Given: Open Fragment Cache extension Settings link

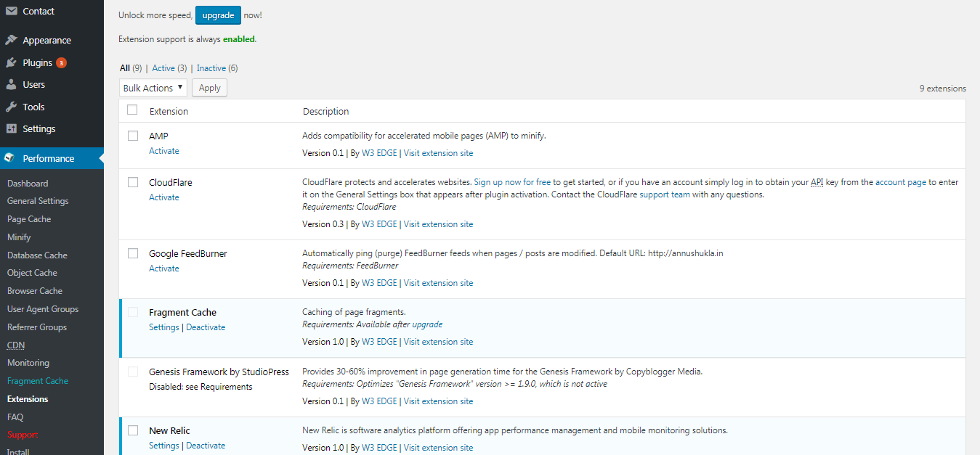Looking at the screenshot, I should point(164,327).
